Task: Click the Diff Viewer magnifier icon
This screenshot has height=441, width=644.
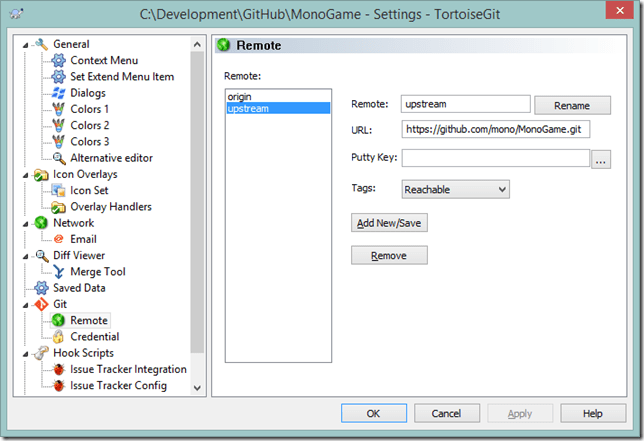Action: [x=41, y=255]
